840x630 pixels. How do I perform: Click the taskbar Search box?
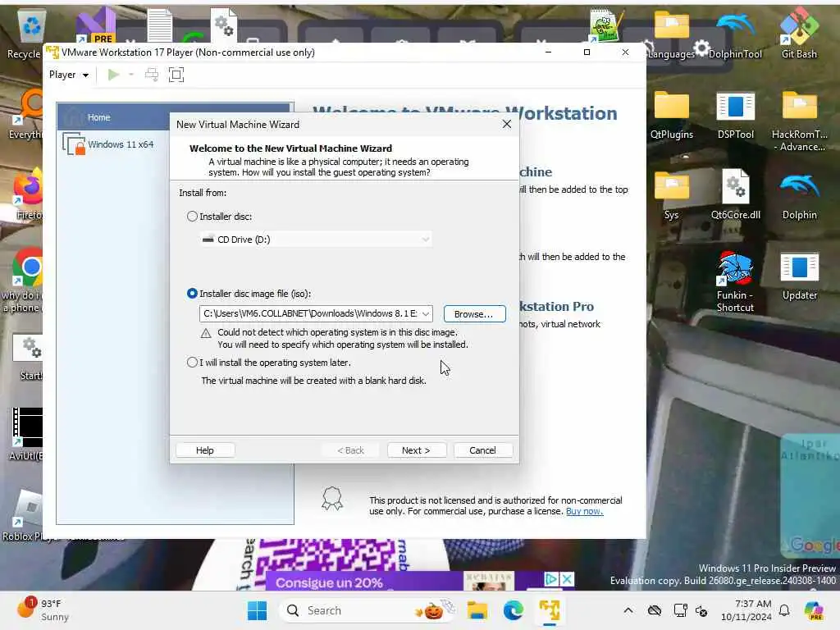369,610
